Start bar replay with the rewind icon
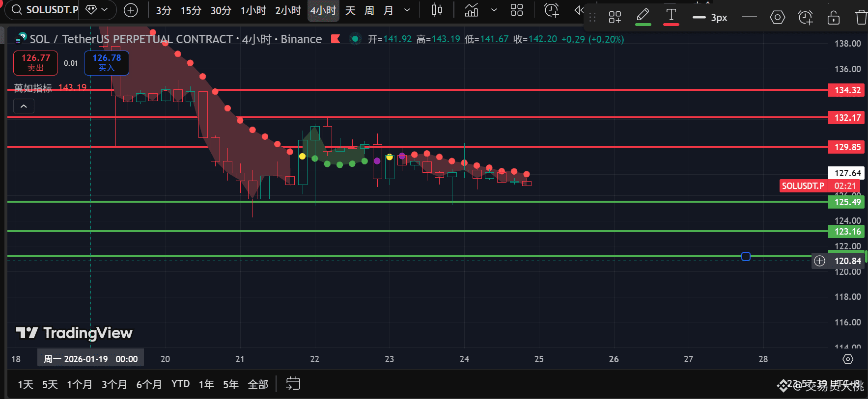The image size is (868, 399). pyautogui.click(x=579, y=10)
